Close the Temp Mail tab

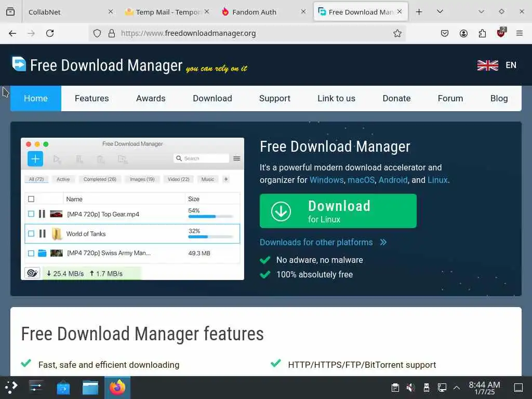207,11
